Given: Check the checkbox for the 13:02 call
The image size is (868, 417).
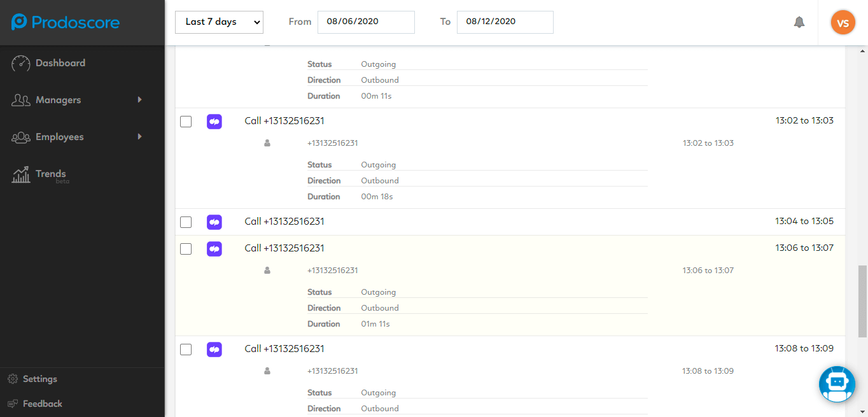Looking at the screenshot, I should (185, 121).
